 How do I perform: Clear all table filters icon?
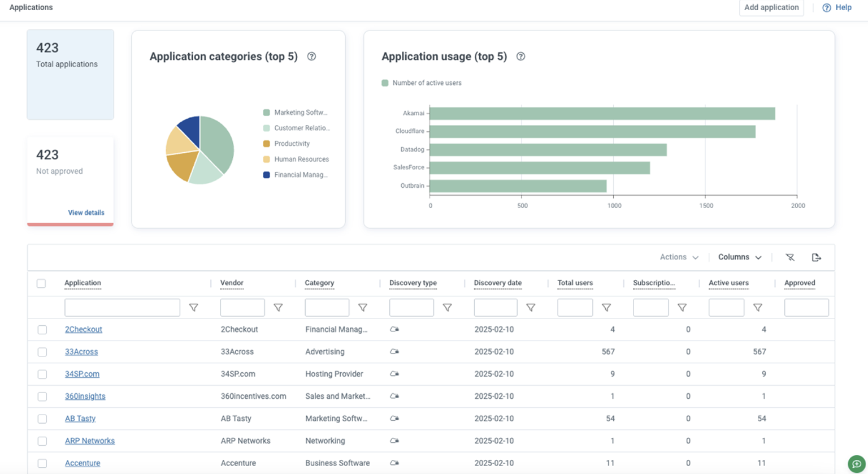click(790, 257)
